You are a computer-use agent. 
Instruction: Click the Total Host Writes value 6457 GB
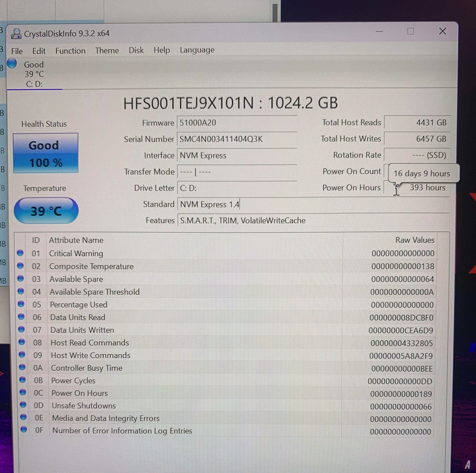(x=417, y=139)
